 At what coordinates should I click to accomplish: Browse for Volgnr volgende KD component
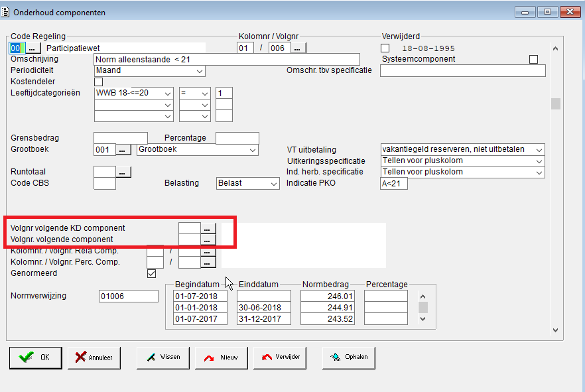[208, 228]
